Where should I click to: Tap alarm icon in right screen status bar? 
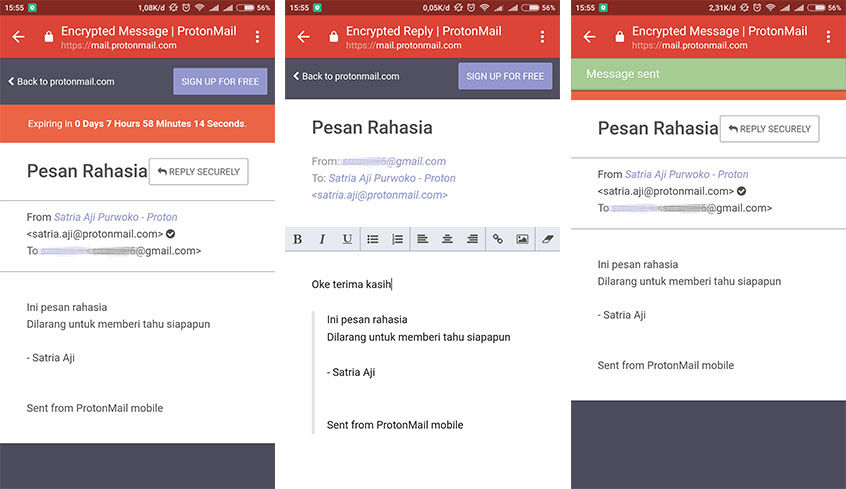(757, 8)
